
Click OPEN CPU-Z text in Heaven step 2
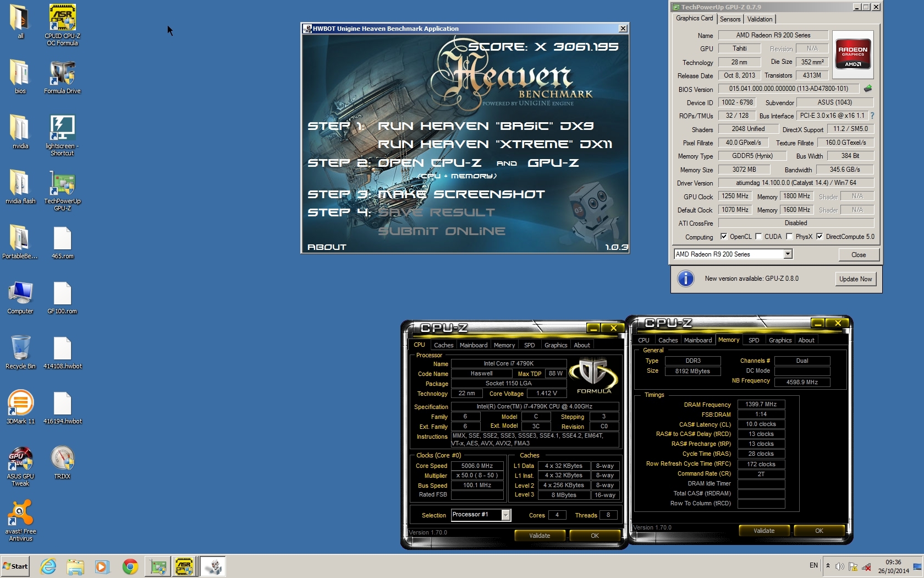(430, 163)
